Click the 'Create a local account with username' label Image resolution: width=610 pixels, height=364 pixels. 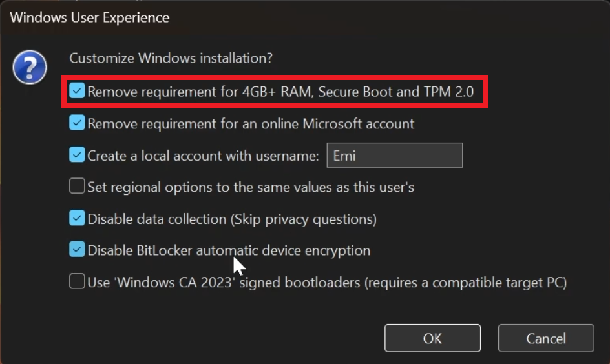click(x=204, y=156)
